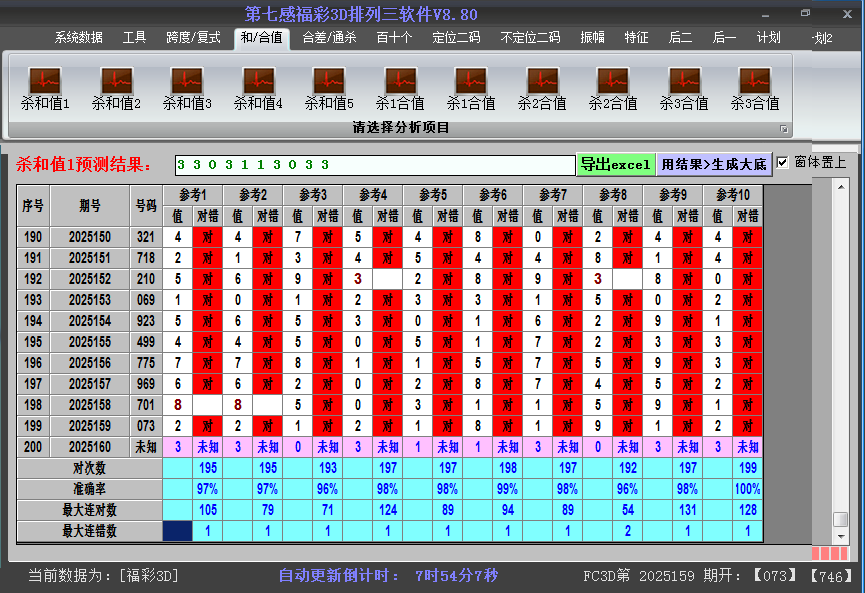The width and height of the screenshot is (865, 593).
Task: Select the 杀和值3 analysis icon
Action: [187, 88]
